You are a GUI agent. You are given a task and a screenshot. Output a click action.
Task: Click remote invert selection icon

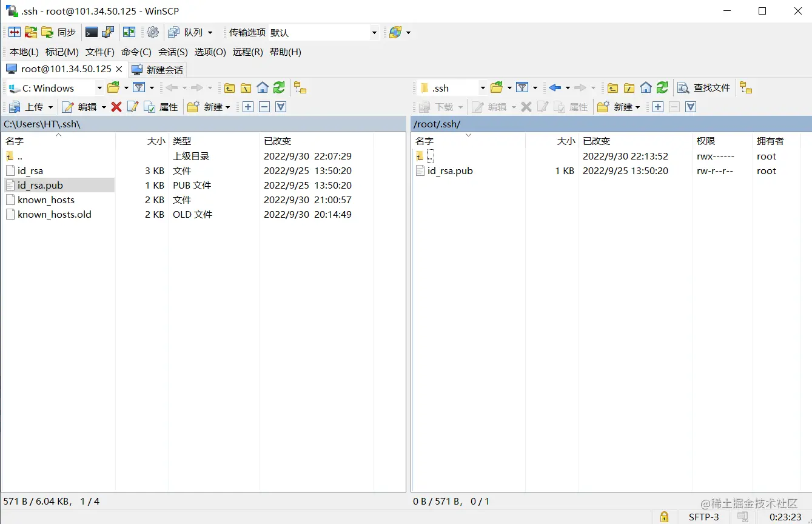tap(691, 107)
